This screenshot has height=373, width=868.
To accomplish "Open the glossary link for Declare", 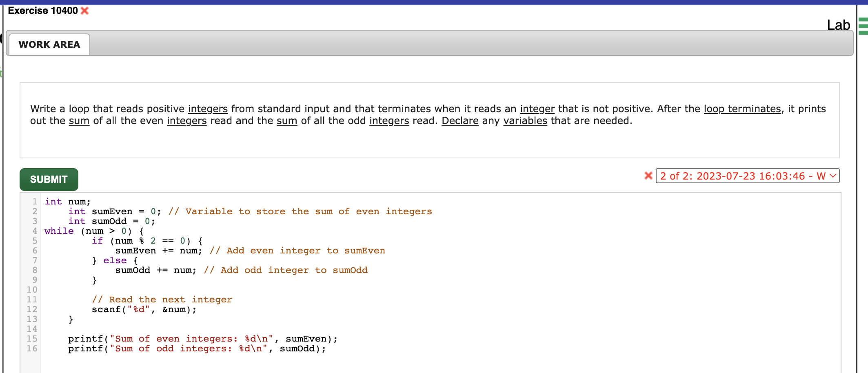I will [460, 121].
